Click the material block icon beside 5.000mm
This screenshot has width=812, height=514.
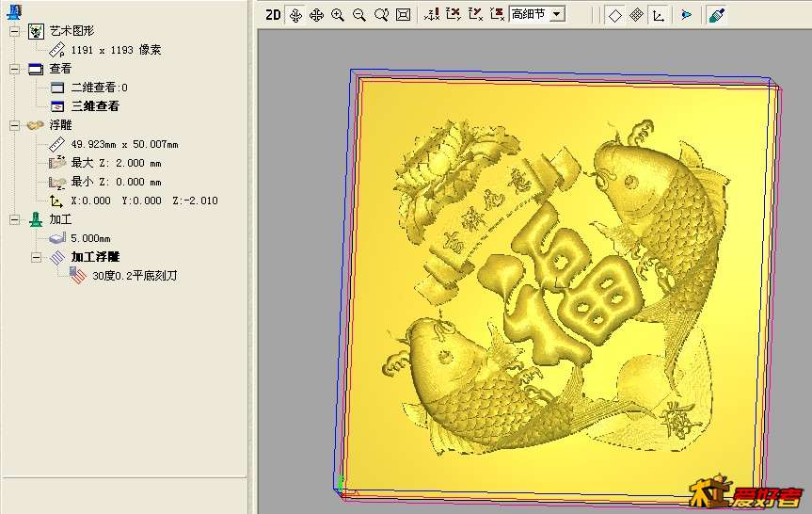tap(57, 238)
